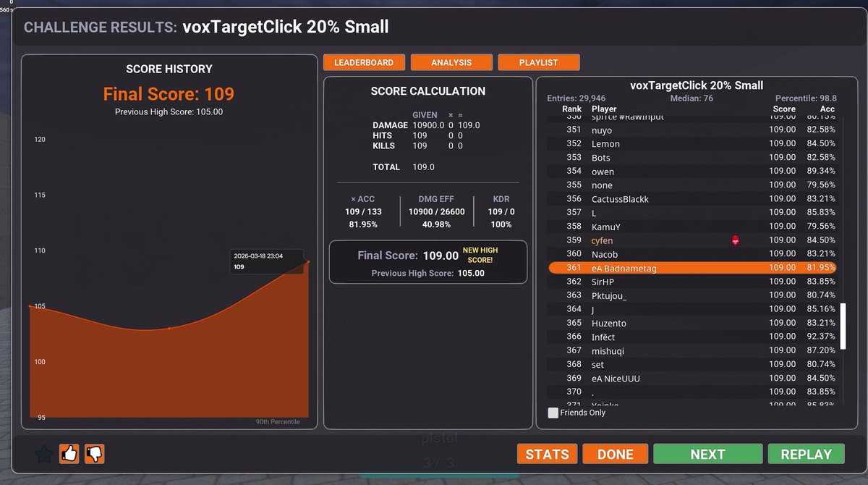The width and height of the screenshot is (868, 485).
Task: Click the orange Final Score: 109 heading
Action: click(169, 94)
